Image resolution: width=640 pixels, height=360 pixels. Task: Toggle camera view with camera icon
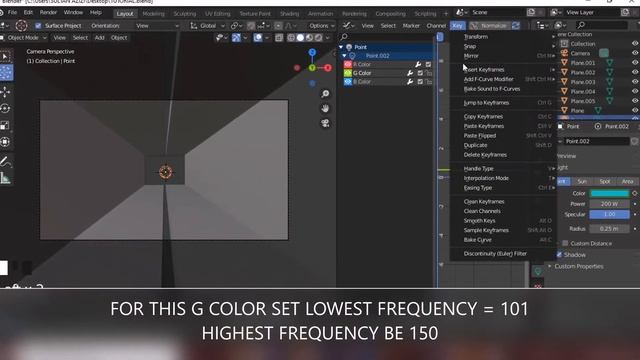[325, 123]
